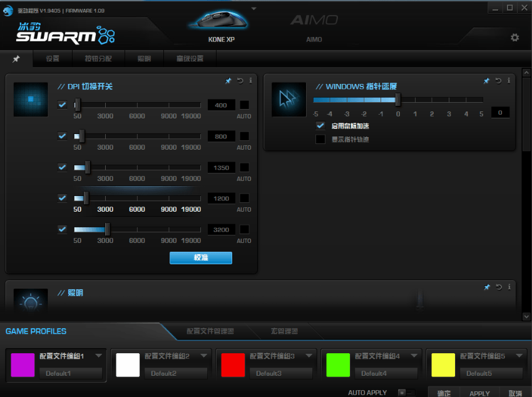
Task: Expand profile slot 5 dropdown arrow
Action: click(x=519, y=356)
